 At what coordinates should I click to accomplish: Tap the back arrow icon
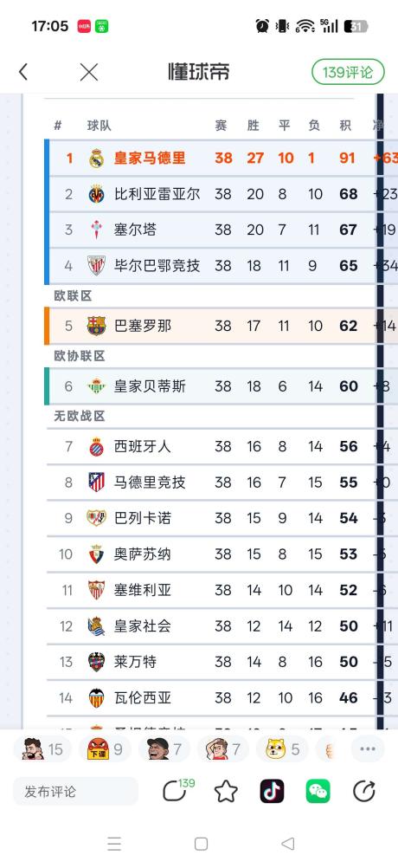coord(23,72)
